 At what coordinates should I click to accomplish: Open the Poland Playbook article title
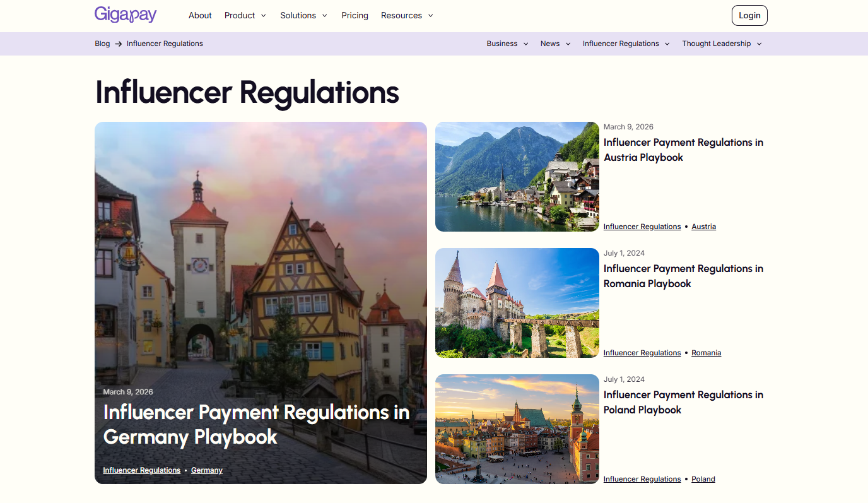click(683, 403)
